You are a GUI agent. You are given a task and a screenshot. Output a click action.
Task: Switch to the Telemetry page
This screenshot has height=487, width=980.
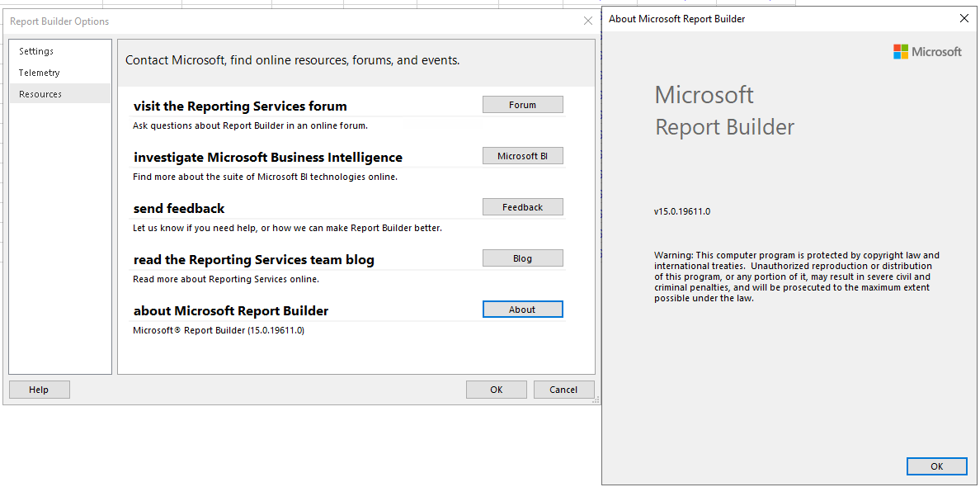(40, 73)
